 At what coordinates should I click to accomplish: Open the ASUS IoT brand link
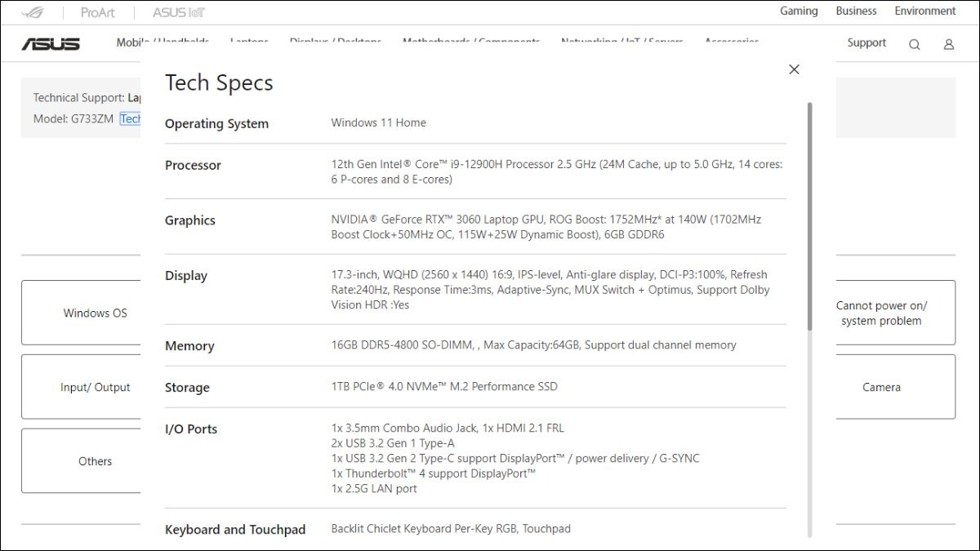[179, 12]
